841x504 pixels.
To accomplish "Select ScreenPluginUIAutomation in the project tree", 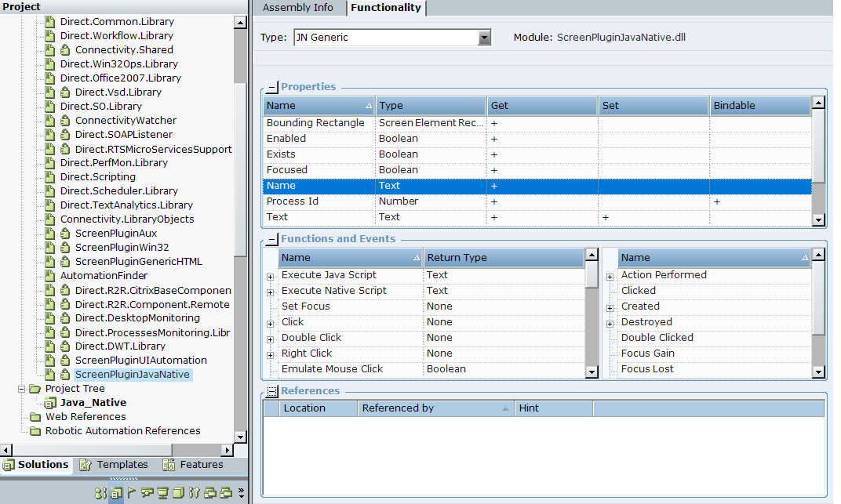I will (x=140, y=361).
